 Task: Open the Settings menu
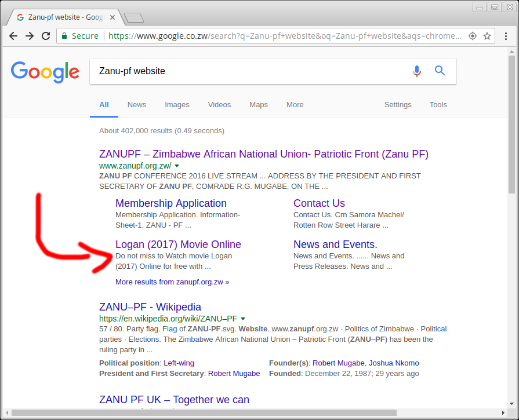click(398, 105)
